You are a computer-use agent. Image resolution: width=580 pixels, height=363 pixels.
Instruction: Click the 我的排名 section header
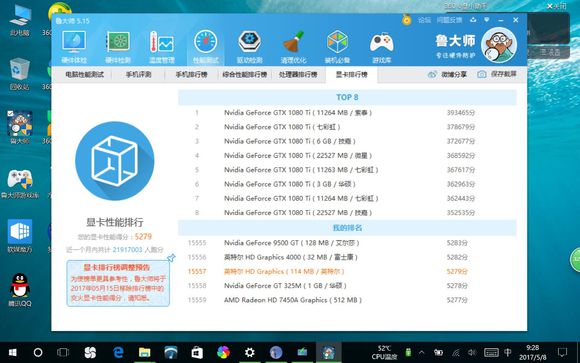(x=347, y=228)
